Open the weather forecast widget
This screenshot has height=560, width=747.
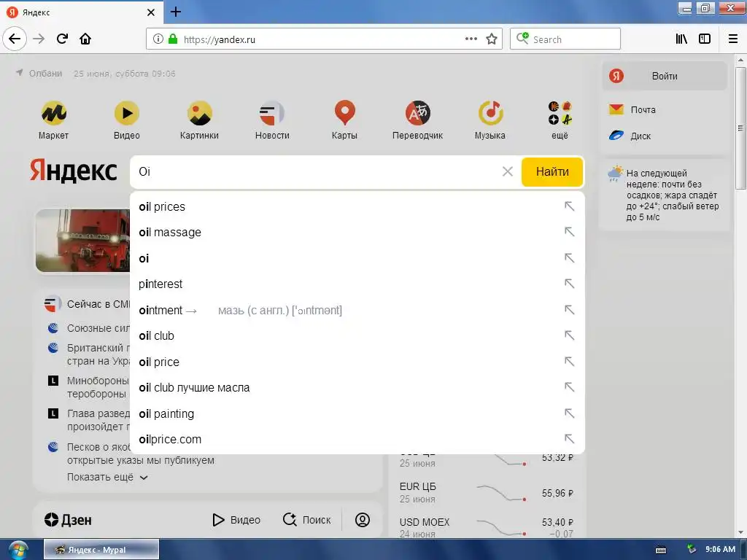point(664,194)
